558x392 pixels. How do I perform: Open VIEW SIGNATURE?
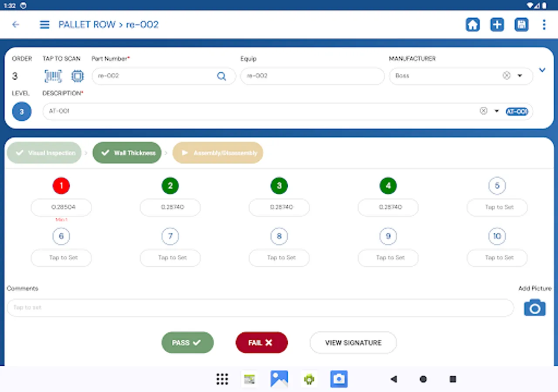click(x=353, y=342)
